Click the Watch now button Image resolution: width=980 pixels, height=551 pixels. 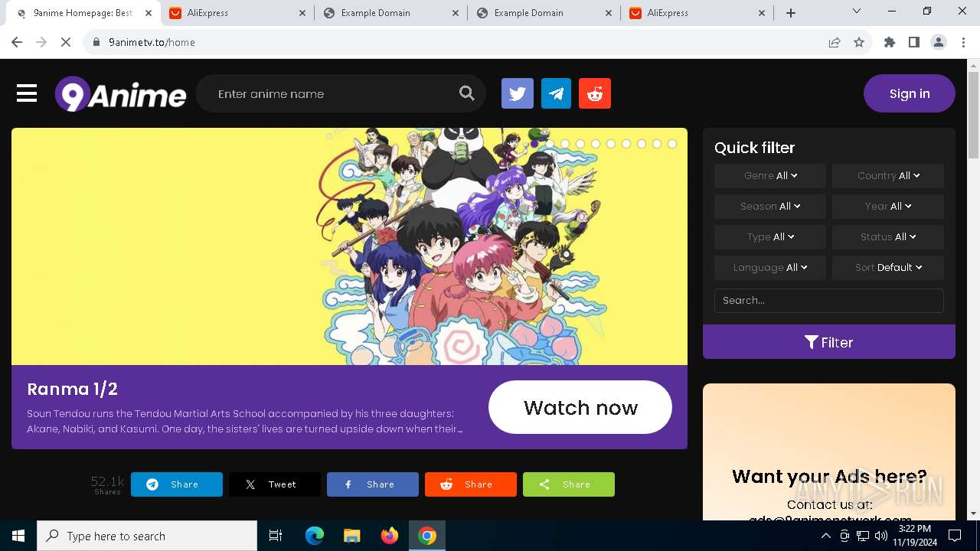tap(580, 407)
